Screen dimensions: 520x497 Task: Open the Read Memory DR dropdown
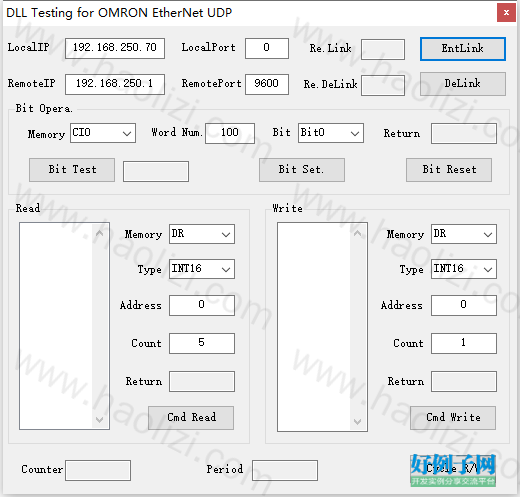point(202,234)
